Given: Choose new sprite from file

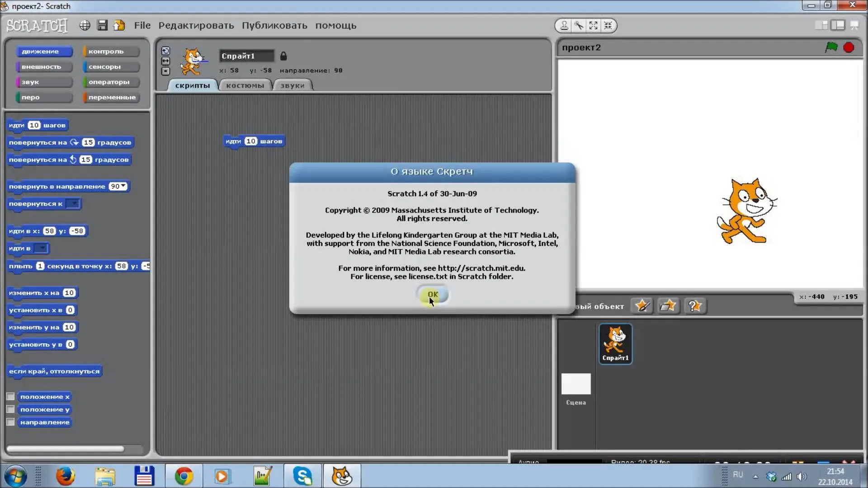Looking at the screenshot, I should point(668,306).
